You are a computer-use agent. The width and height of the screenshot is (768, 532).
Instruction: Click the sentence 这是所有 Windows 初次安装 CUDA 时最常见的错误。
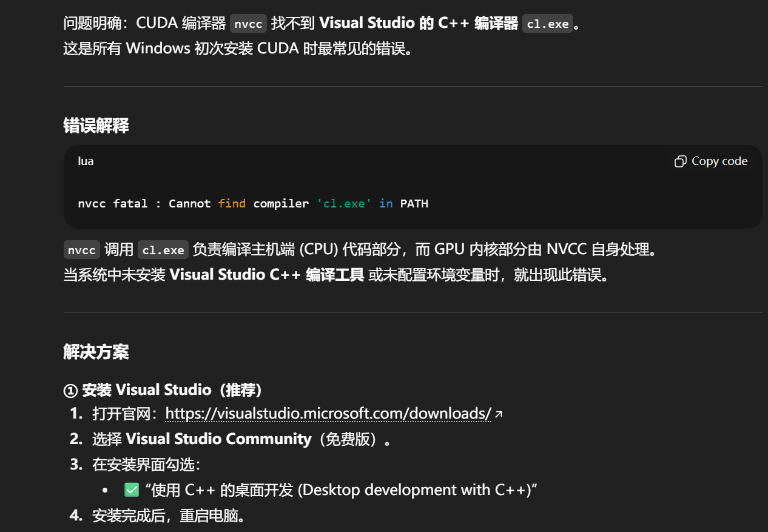tap(239, 49)
